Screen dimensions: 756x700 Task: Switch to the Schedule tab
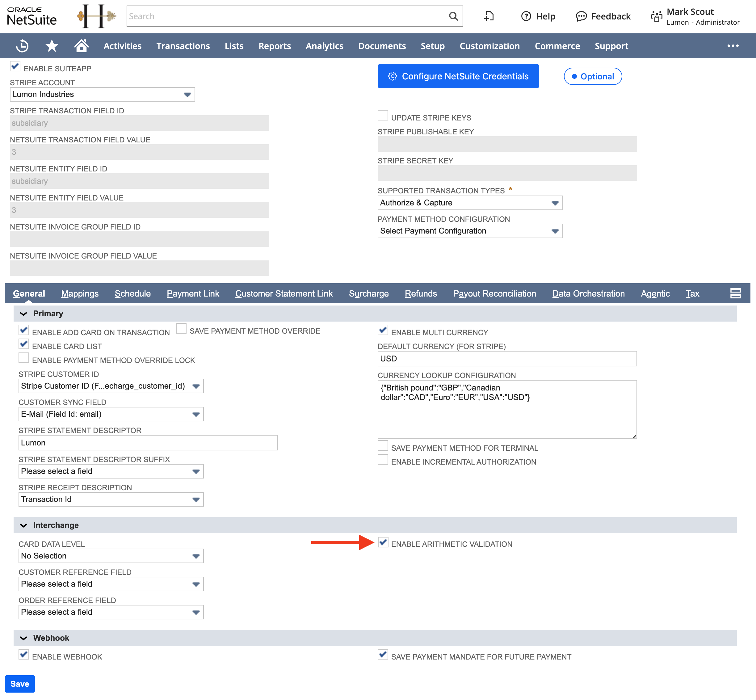tap(132, 293)
